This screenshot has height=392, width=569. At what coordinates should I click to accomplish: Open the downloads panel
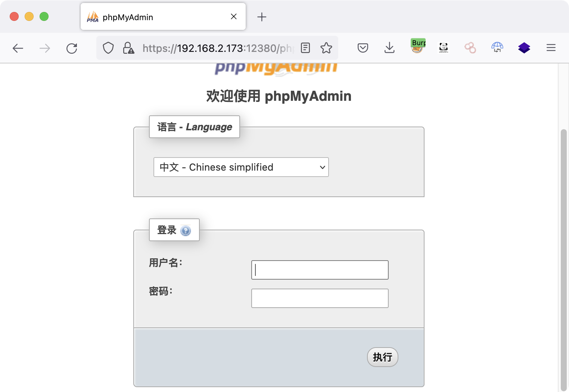pos(389,48)
